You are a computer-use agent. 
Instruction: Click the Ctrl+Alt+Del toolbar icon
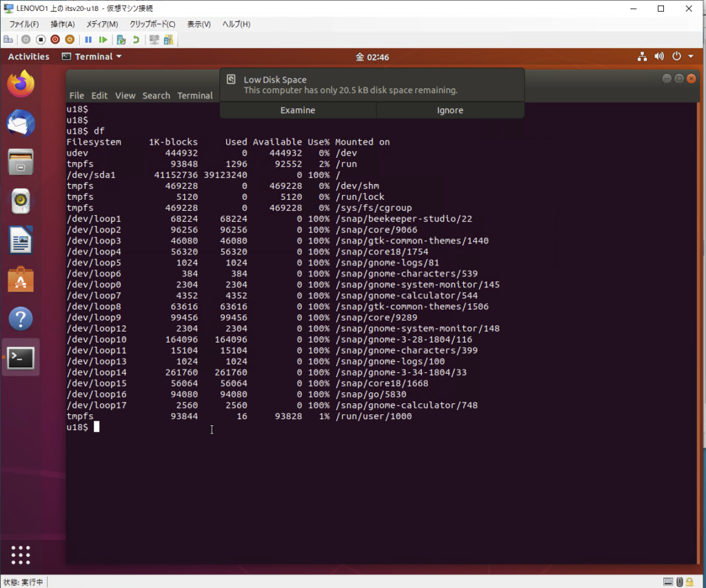point(8,40)
